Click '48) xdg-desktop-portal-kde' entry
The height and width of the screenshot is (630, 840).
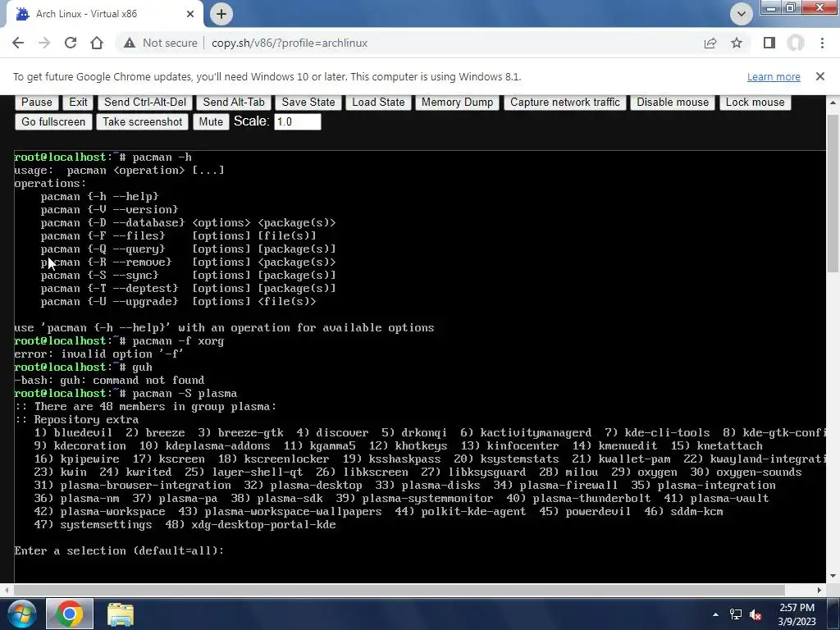250,525
